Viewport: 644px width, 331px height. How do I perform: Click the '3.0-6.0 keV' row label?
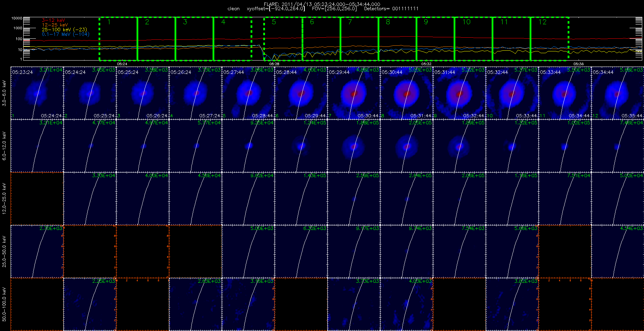4,93
